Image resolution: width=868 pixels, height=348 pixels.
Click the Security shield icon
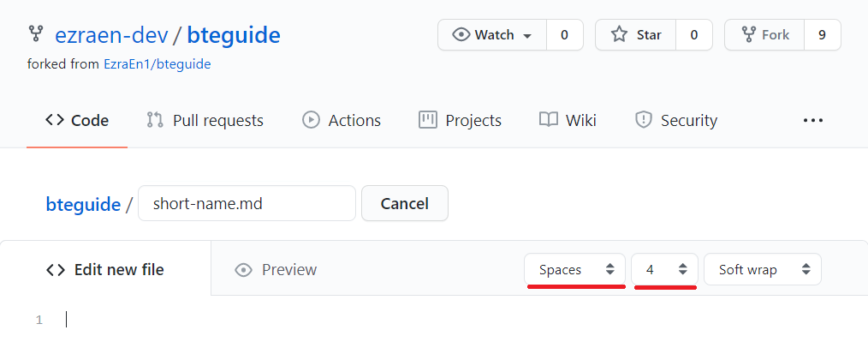click(643, 120)
